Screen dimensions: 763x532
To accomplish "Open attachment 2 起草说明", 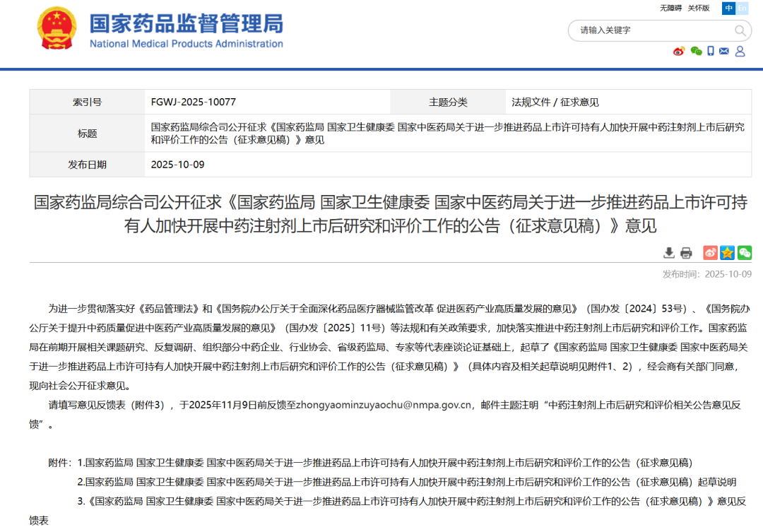I will click(407, 482).
